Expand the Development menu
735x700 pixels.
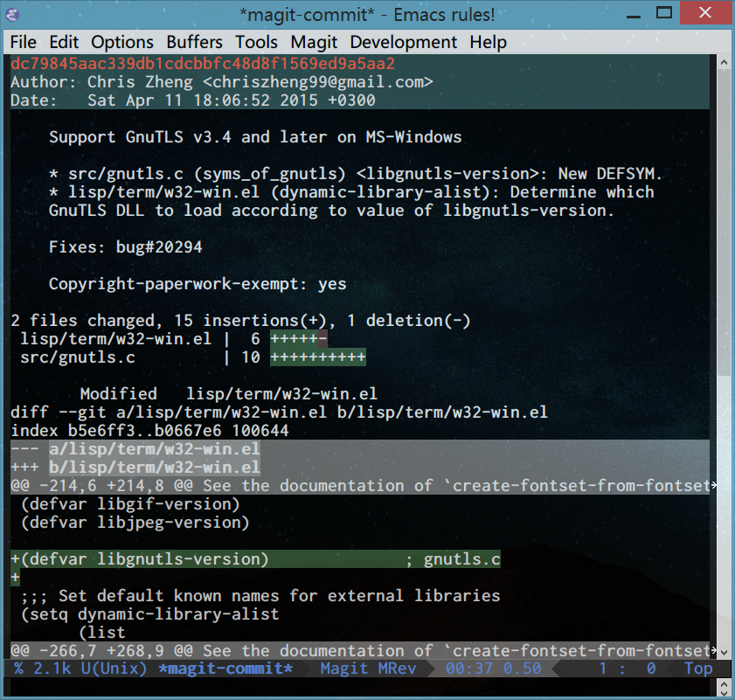pyautogui.click(x=403, y=42)
